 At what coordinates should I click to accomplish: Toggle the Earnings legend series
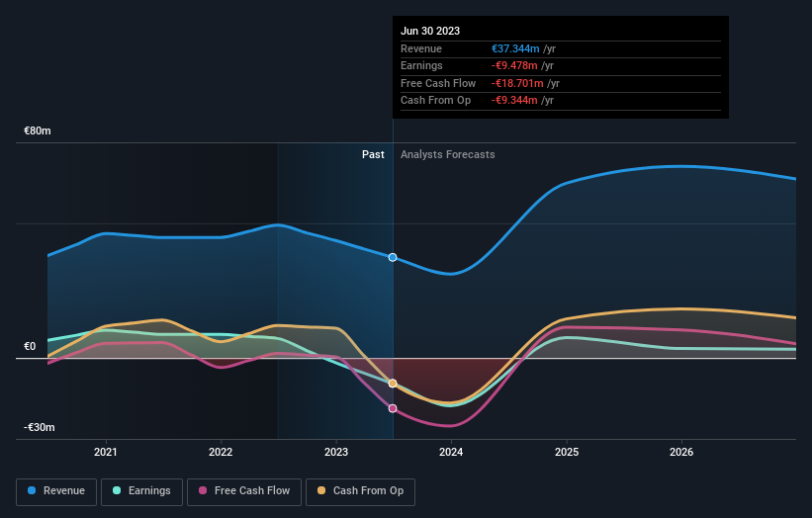[141, 491]
